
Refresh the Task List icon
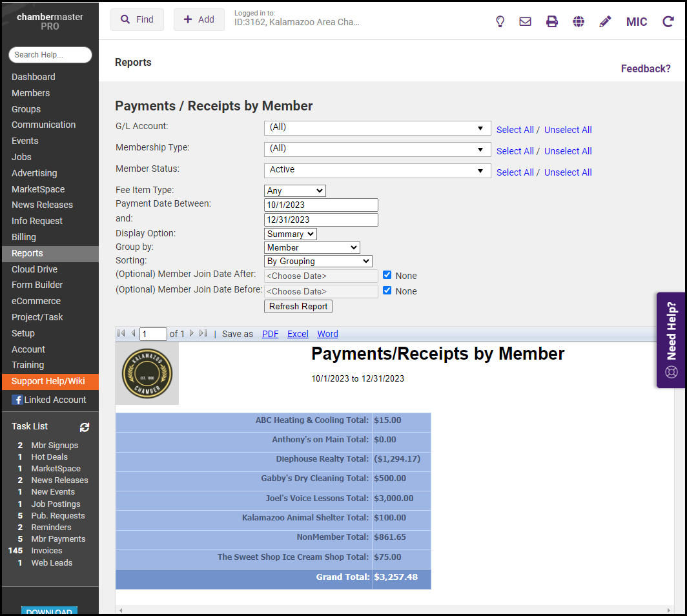point(85,427)
